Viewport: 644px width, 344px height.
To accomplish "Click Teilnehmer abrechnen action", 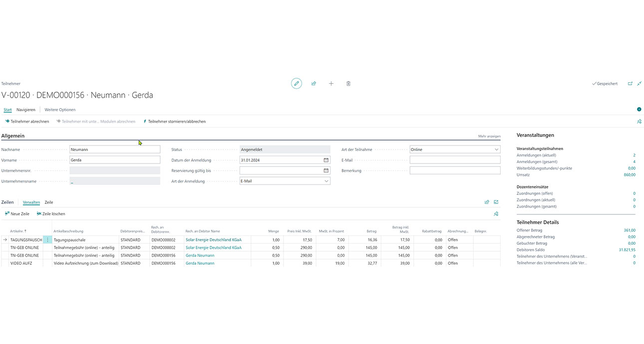I will (27, 122).
